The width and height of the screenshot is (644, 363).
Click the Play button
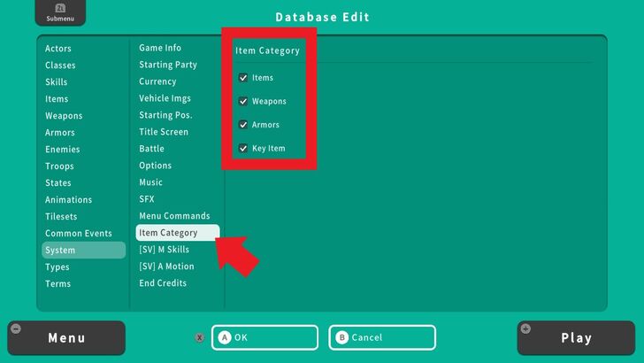576,337
